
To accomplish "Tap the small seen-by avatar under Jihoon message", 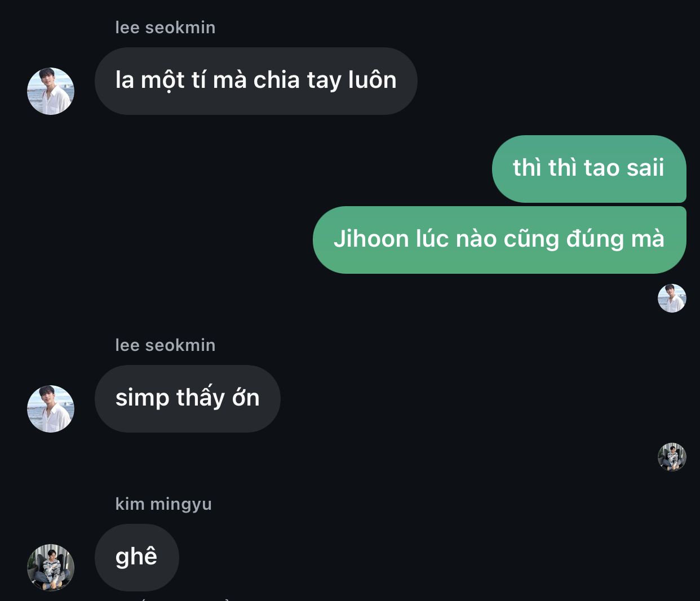I will (x=672, y=298).
